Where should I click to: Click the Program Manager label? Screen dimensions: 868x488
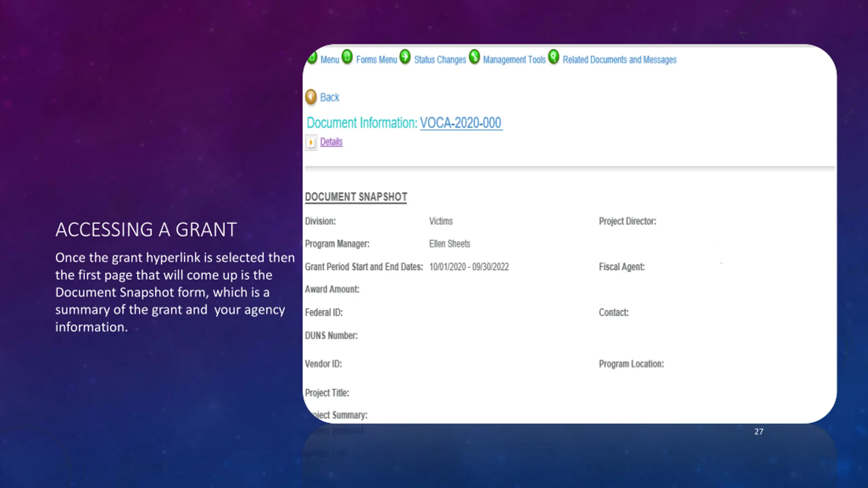pos(337,244)
